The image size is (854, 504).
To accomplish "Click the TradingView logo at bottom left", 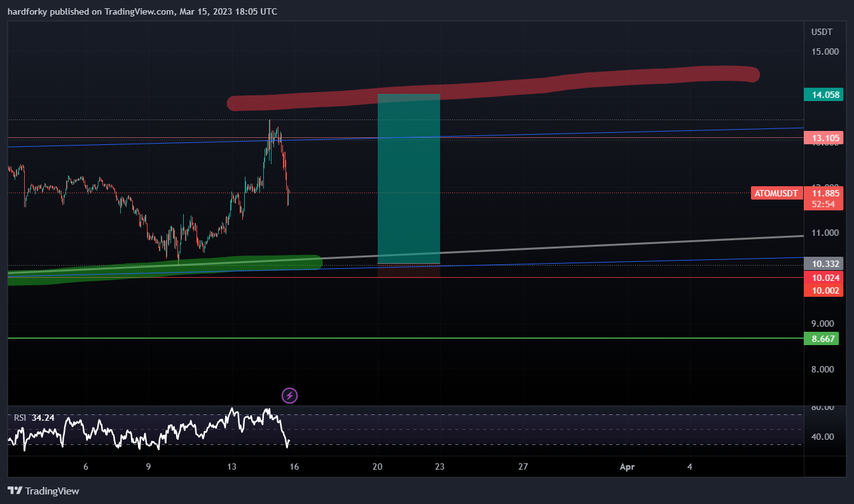I will tap(43, 491).
